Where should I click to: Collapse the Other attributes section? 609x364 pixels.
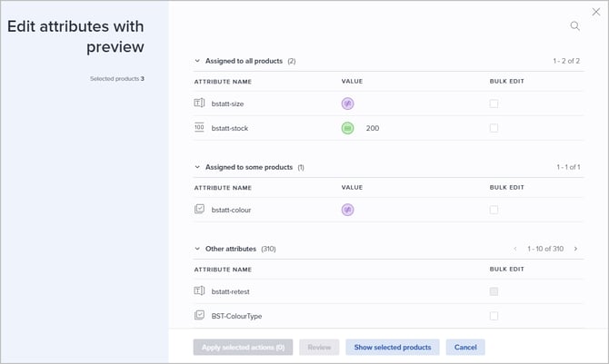click(x=197, y=248)
